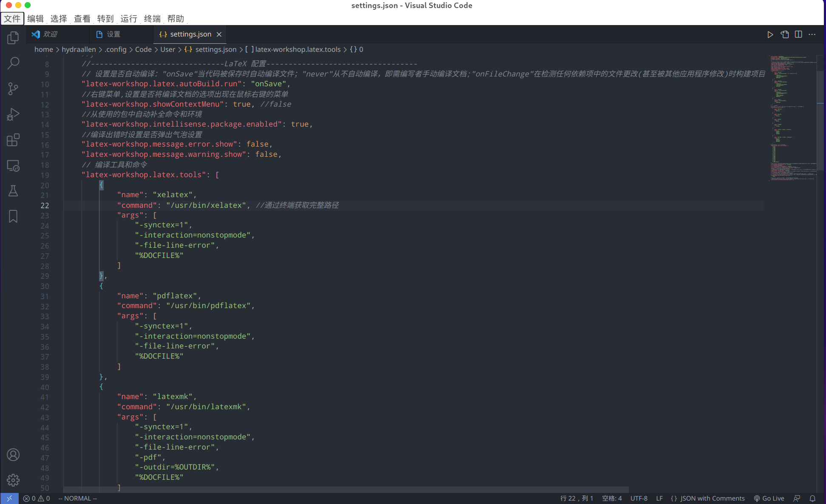Switch to the 设置 tab

tap(113, 34)
